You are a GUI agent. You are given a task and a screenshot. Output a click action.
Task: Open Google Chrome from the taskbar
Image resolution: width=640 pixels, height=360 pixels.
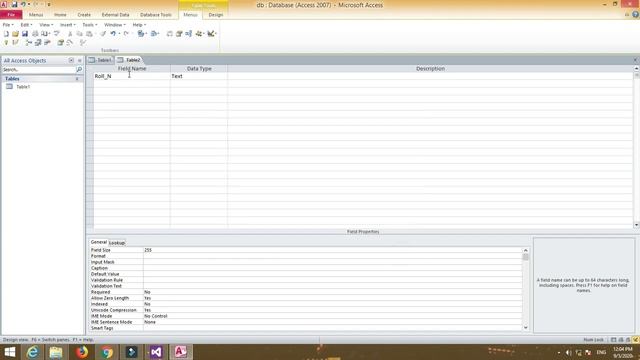[x=107, y=352]
